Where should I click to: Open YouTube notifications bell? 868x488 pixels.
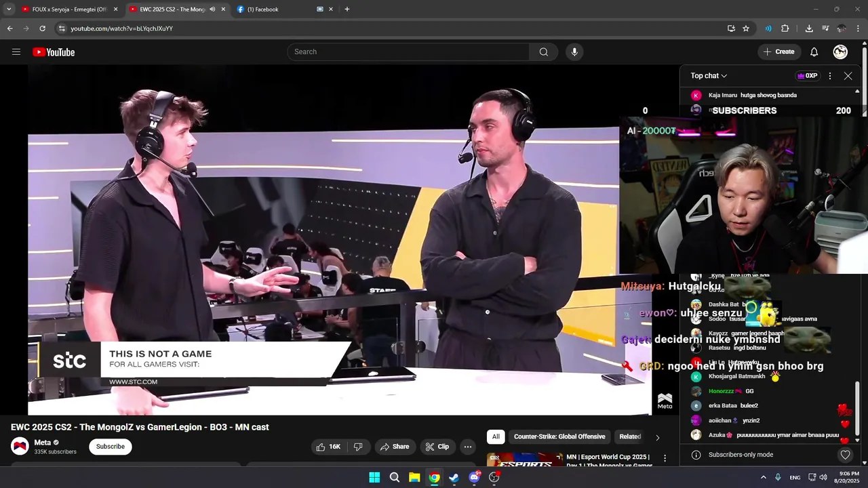(x=814, y=52)
